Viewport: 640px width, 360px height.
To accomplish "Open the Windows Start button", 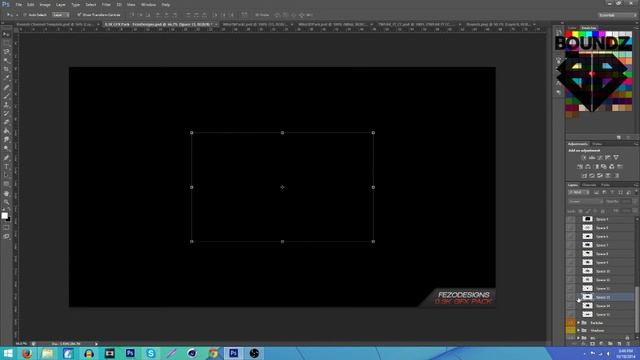I will 8,353.
